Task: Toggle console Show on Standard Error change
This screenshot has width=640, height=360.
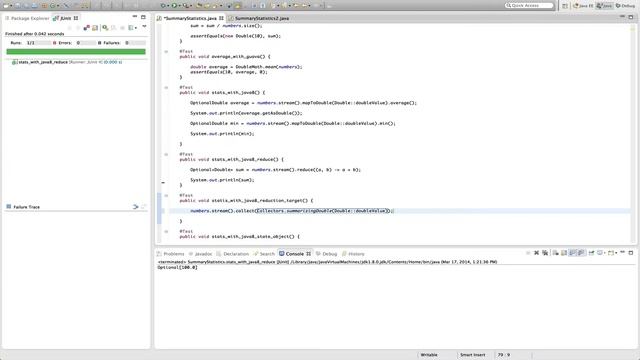Action: click(x=581, y=253)
